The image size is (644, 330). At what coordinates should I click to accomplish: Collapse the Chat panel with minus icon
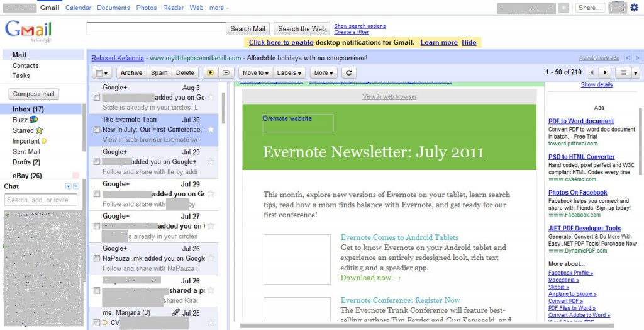click(76, 186)
